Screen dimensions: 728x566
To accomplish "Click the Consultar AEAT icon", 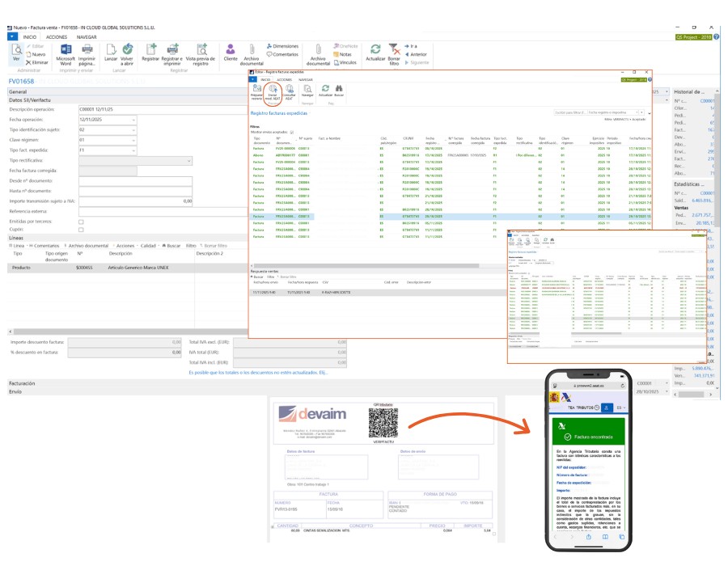I will pyautogui.click(x=289, y=93).
